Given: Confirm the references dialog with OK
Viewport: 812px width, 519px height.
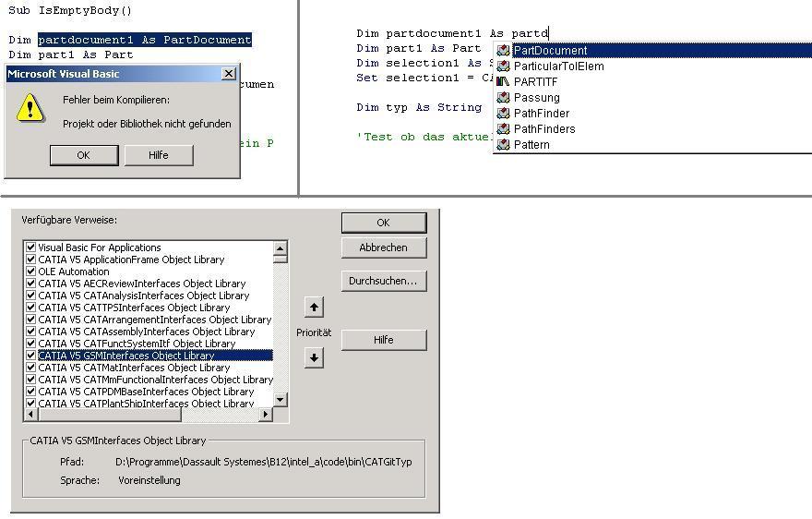Looking at the screenshot, I should coord(384,223).
